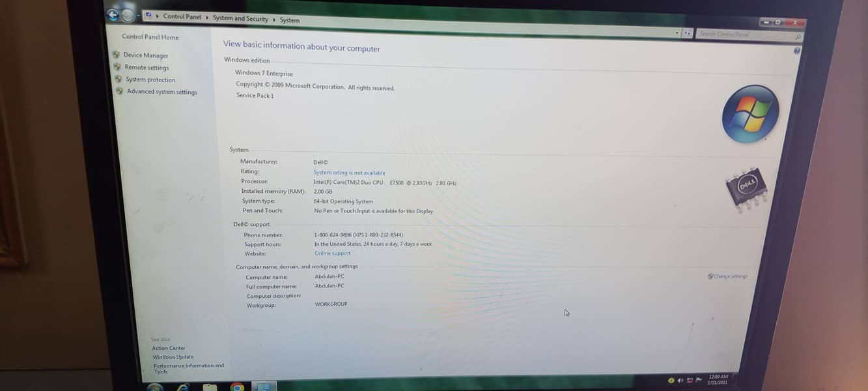Click the shield icon beside Advanced system settings
The height and width of the screenshot is (391, 868).
tap(119, 91)
